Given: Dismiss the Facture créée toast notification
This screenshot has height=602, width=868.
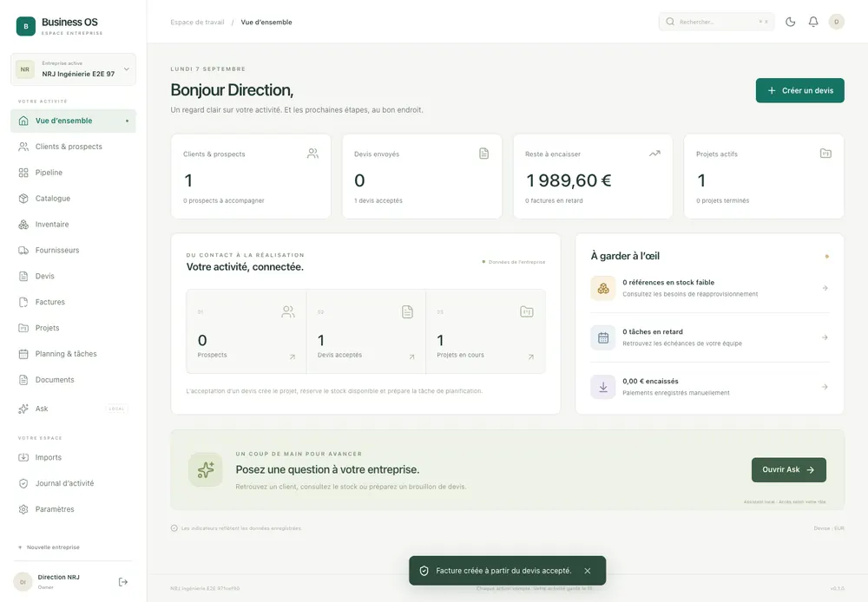Looking at the screenshot, I should [x=588, y=571].
